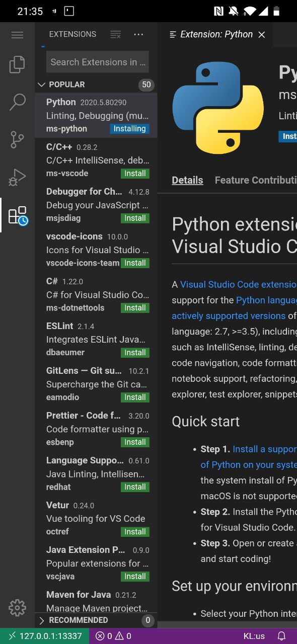Screen dimensions: 297x644
Task: Click the Python logo image
Action: coord(218,108)
